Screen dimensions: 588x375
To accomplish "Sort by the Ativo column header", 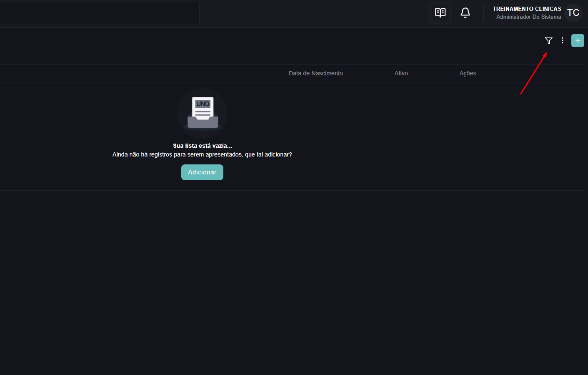I will tap(401, 73).
